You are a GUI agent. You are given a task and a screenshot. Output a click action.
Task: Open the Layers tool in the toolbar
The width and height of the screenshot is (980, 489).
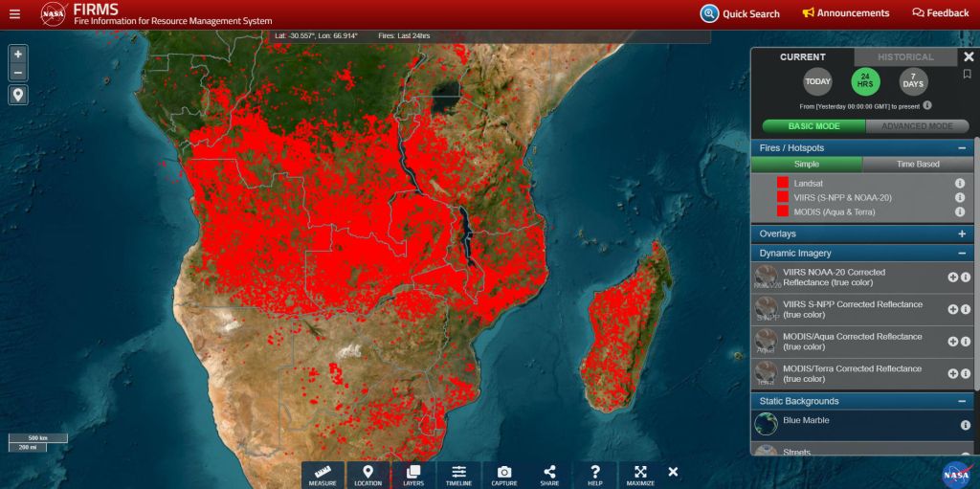[x=413, y=475]
